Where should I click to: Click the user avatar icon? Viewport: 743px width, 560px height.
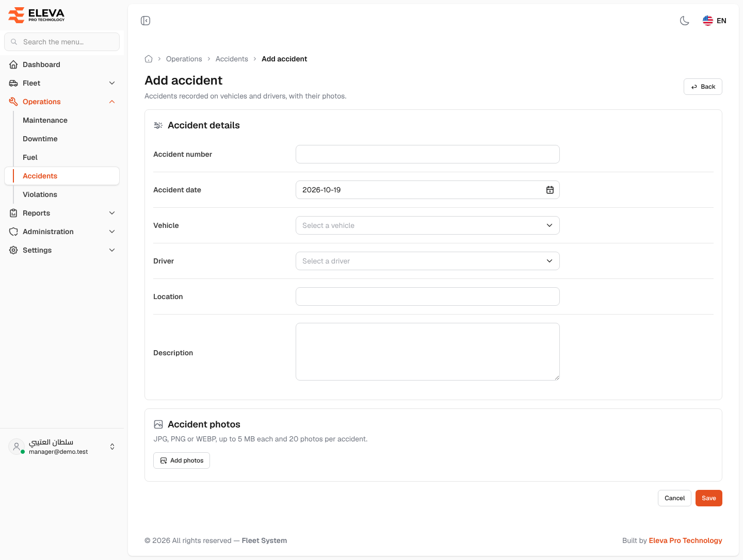(17, 447)
